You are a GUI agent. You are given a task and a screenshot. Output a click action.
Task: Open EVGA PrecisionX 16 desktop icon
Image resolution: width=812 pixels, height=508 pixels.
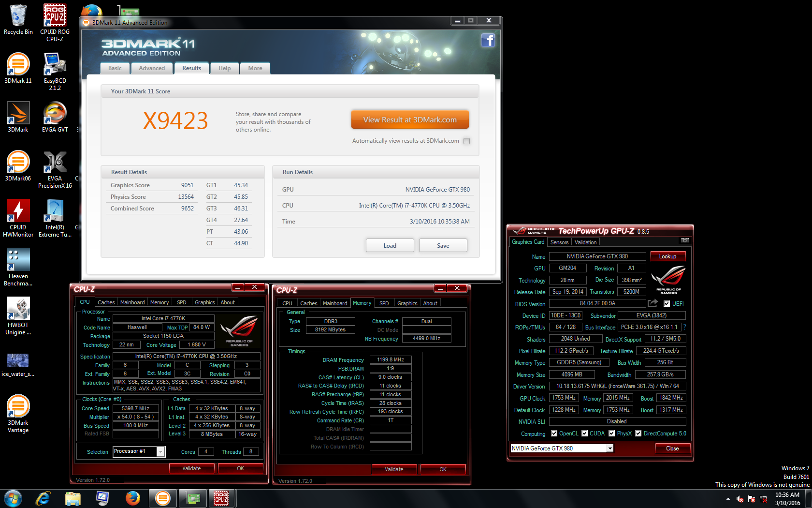[x=55, y=169]
